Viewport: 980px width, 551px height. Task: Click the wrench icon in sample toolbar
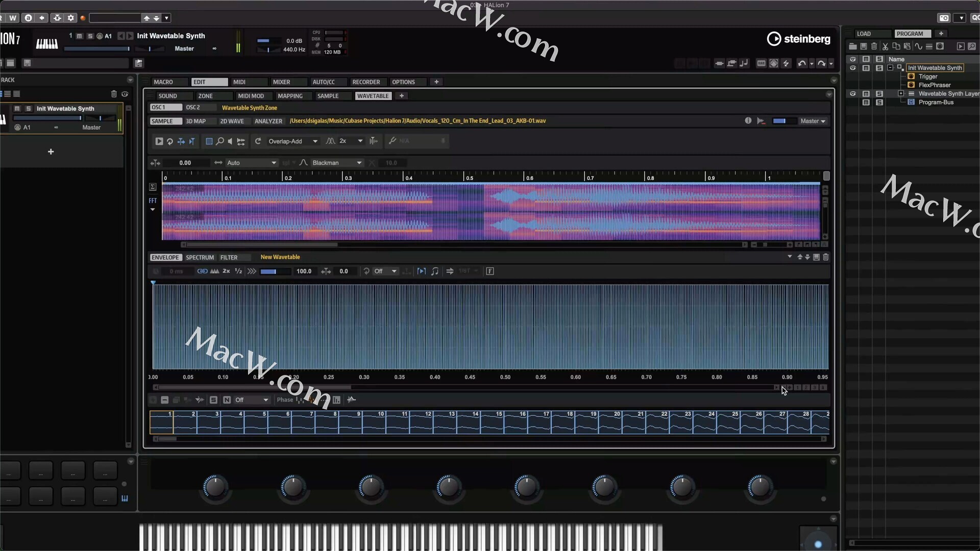pos(392,141)
